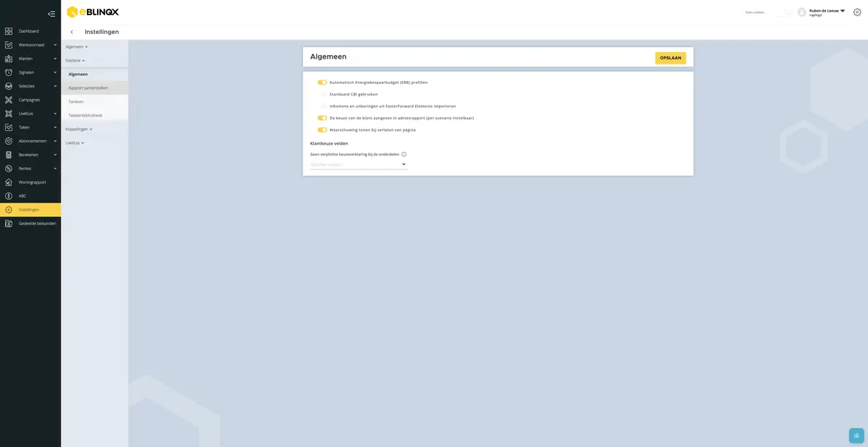
Task: Turn off Waarschuwing tonen bij verlaten van pagina
Action: pos(322,130)
